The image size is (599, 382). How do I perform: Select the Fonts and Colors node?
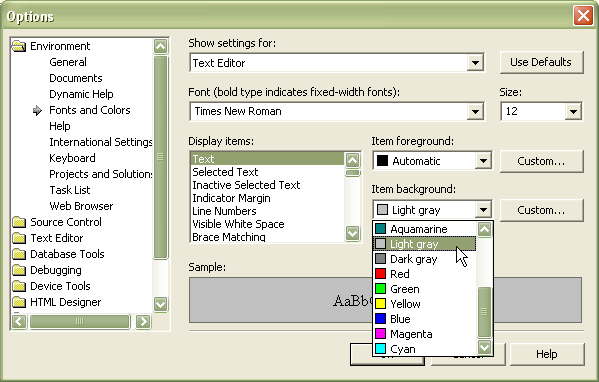tap(90, 110)
